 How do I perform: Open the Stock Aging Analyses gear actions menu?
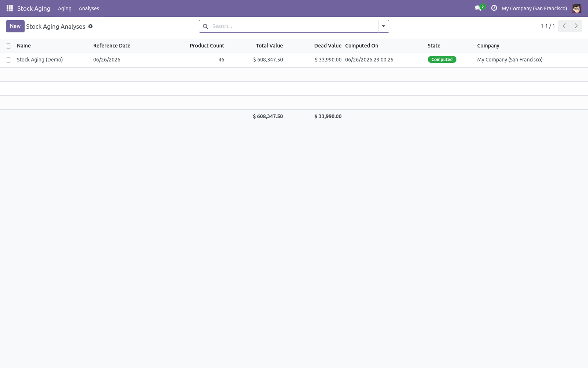click(90, 26)
